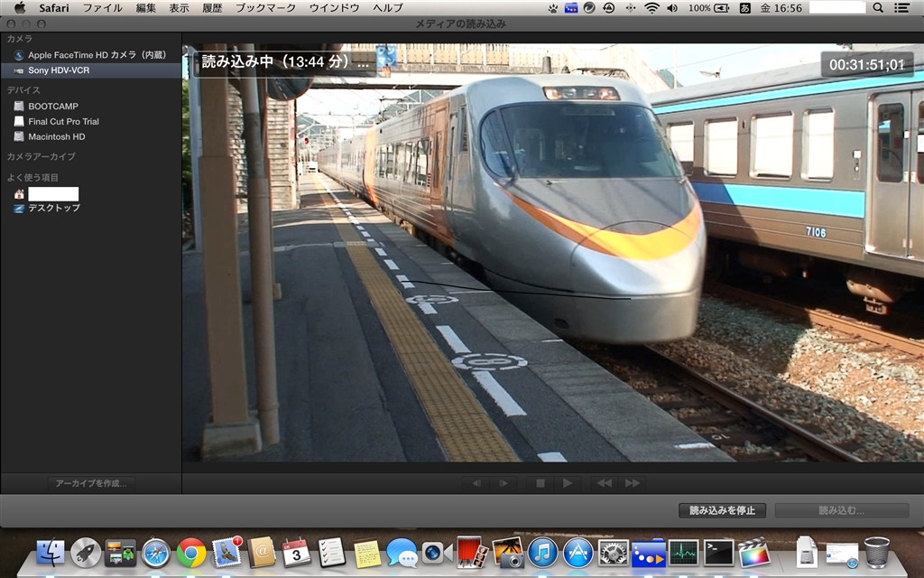Screen dimensions: 924x578
Task: Click the BOOTCAMP drive icon
Action: 19,107
